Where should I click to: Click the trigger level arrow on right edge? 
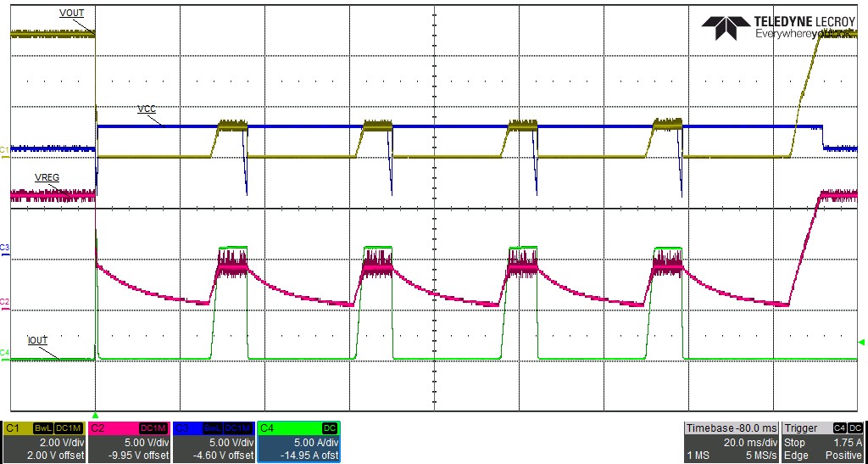[863, 342]
